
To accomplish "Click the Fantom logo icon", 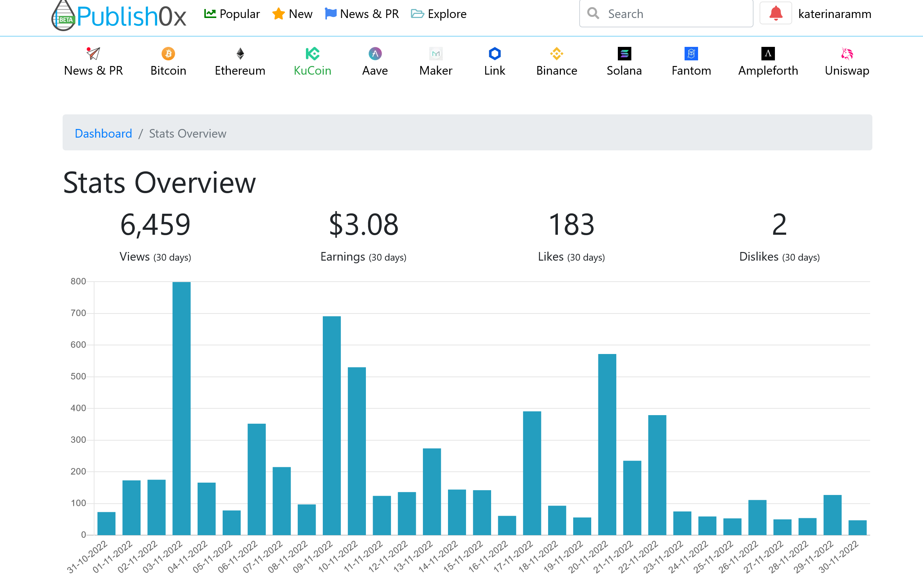I will 691,54.
